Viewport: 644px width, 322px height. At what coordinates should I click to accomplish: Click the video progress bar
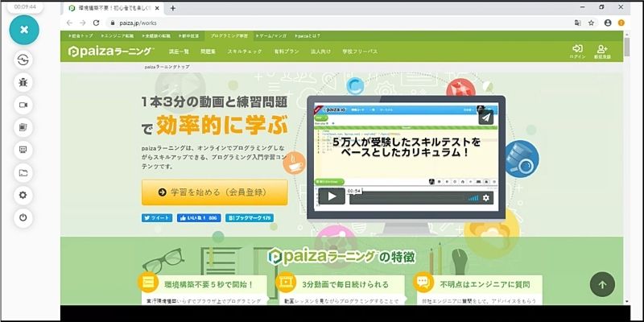407,197
